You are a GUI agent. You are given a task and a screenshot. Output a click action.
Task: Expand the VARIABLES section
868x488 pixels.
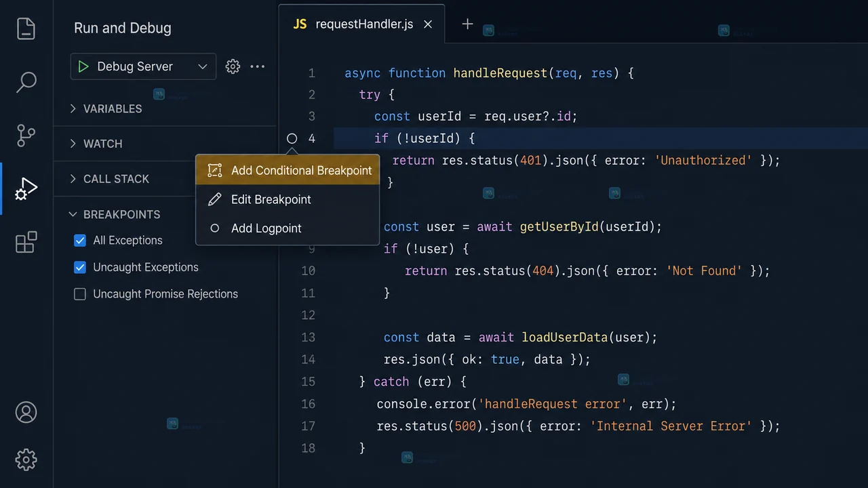pyautogui.click(x=165, y=108)
